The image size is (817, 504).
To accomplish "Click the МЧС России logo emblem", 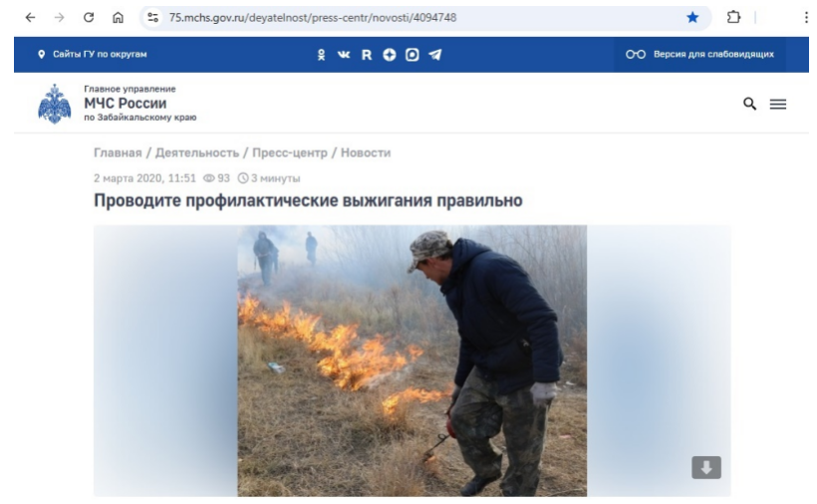I will point(54,104).
